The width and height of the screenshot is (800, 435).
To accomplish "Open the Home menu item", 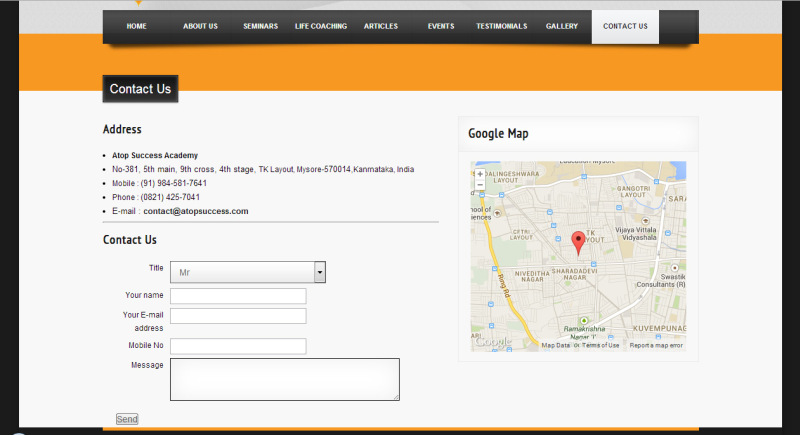I will [136, 26].
